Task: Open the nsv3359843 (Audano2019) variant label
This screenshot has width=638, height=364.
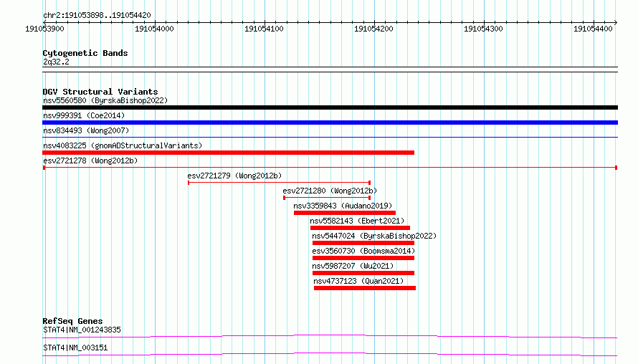Action: tap(343, 206)
